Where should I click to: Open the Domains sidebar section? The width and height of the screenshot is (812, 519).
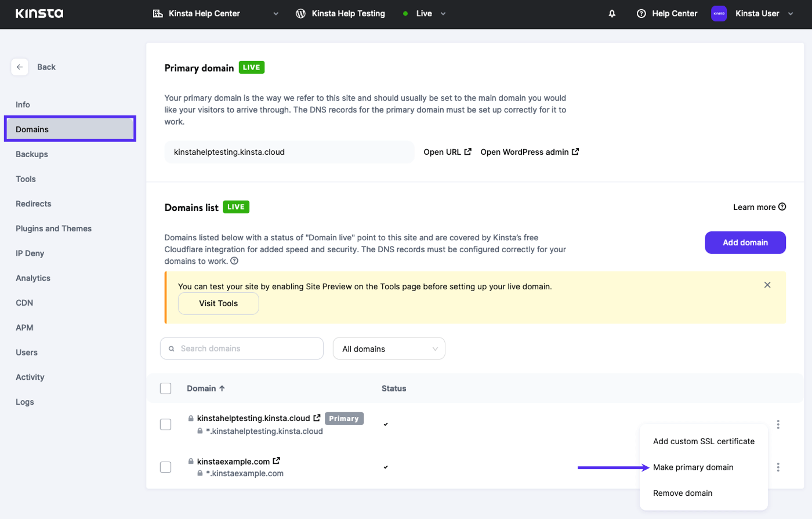point(70,129)
